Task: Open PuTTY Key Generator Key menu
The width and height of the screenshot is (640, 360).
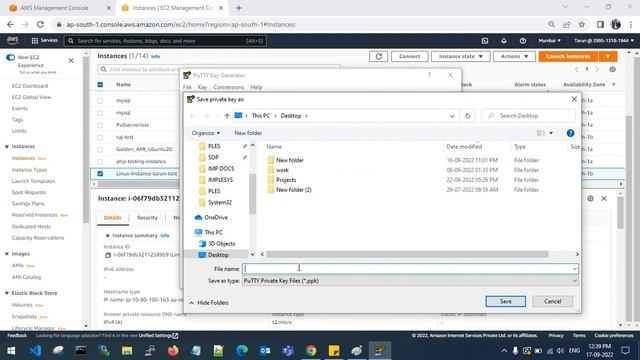Action: [x=202, y=87]
